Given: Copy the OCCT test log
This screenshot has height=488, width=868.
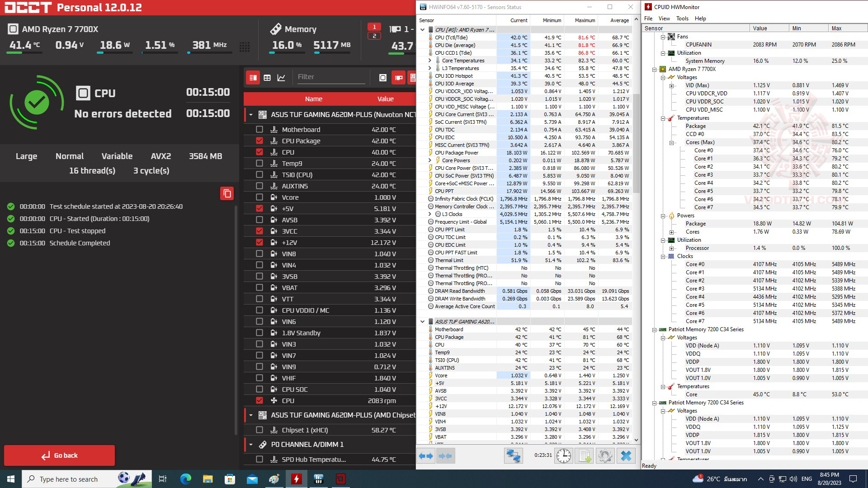Looking at the screenshot, I should coord(227,193).
